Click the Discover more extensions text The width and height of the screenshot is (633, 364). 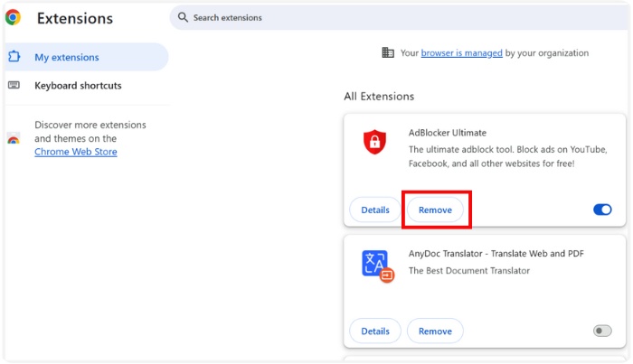pos(90,132)
